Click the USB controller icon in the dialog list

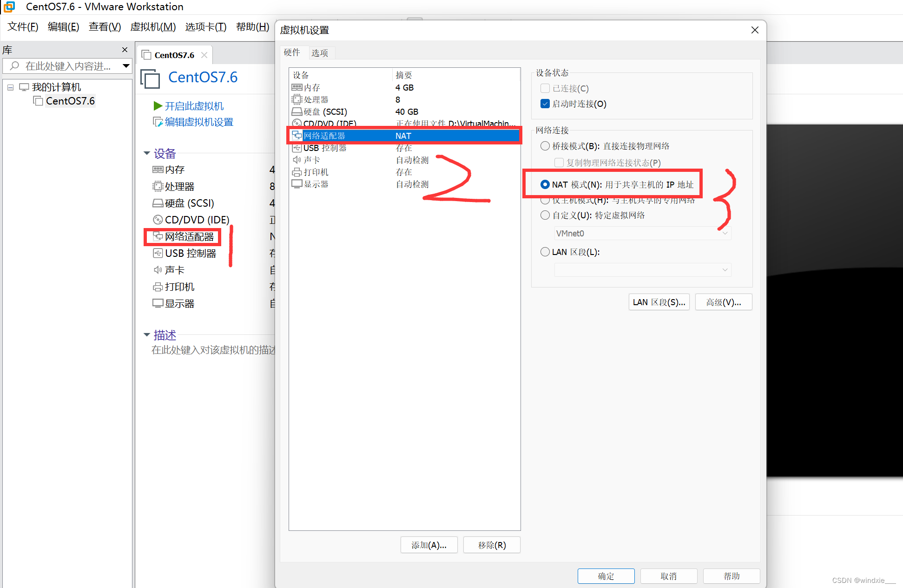tap(297, 148)
